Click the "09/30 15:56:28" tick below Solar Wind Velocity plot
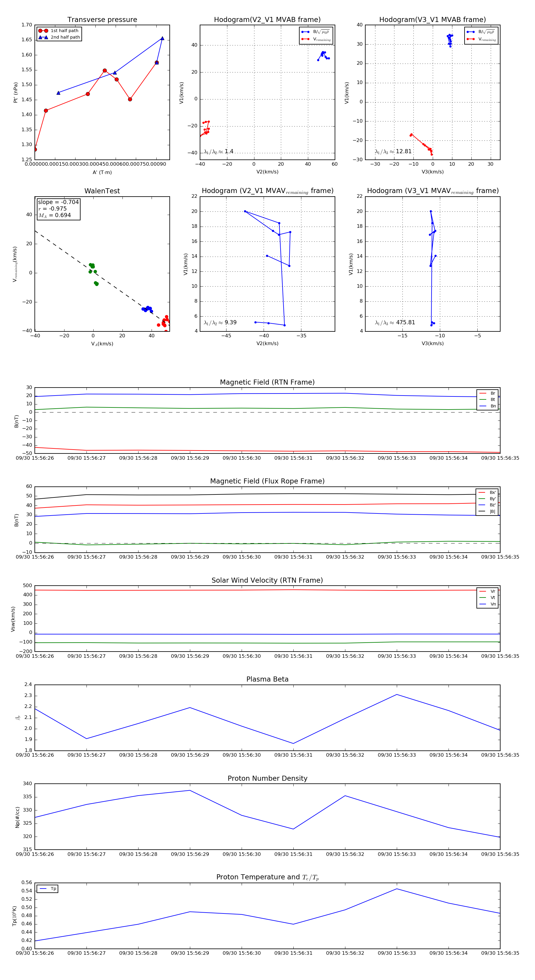The image size is (535, 980). tap(138, 656)
